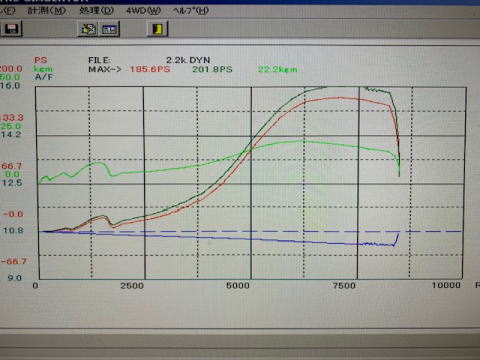Click the blue window-style toolbar icon
Screen dimensions: 480x360
(x=109, y=29)
